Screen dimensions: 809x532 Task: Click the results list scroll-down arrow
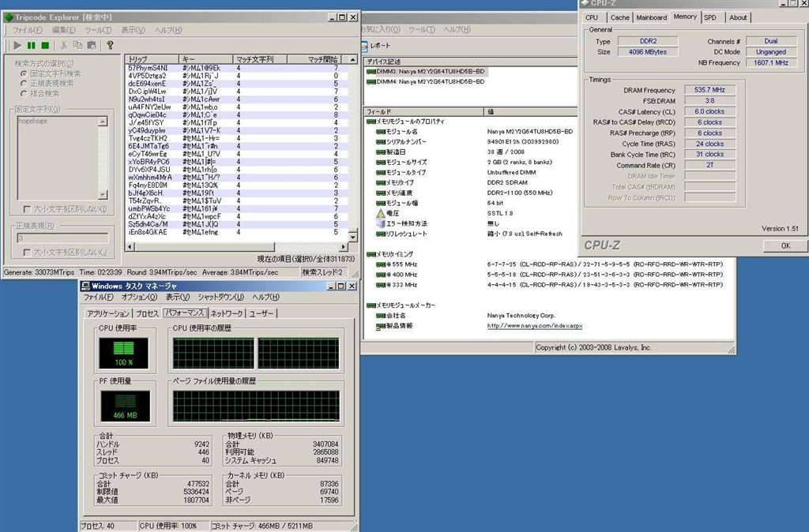point(354,238)
